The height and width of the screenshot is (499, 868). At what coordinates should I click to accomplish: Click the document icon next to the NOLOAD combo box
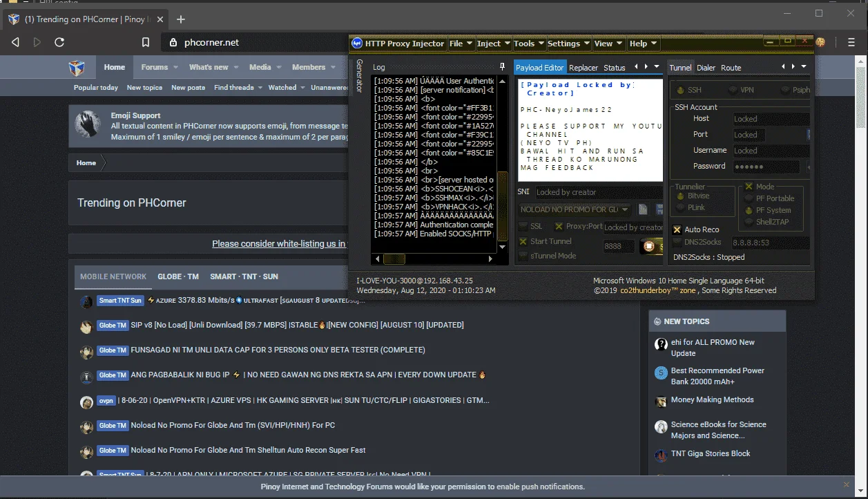pos(642,209)
